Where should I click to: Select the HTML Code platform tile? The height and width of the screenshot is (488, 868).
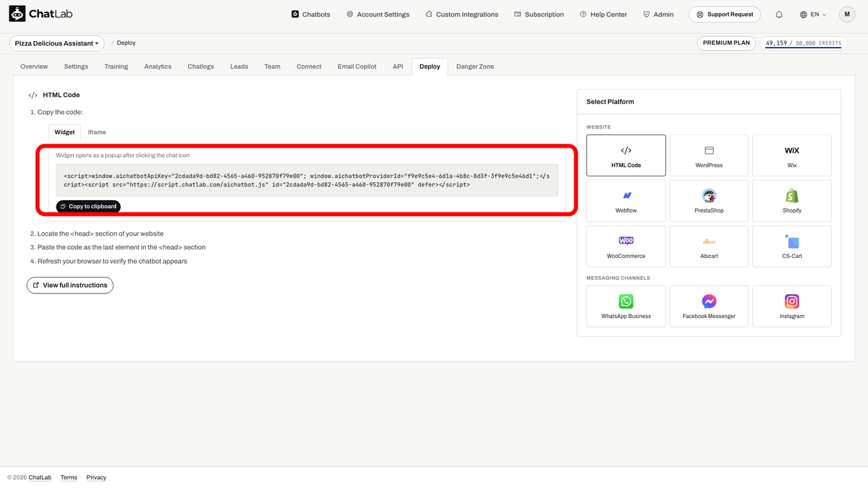point(626,155)
